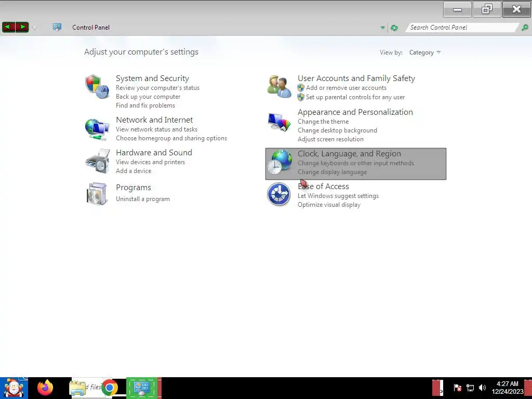This screenshot has height=399, width=532.
Task: Click View devices and printers
Action: click(x=150, y=162)
